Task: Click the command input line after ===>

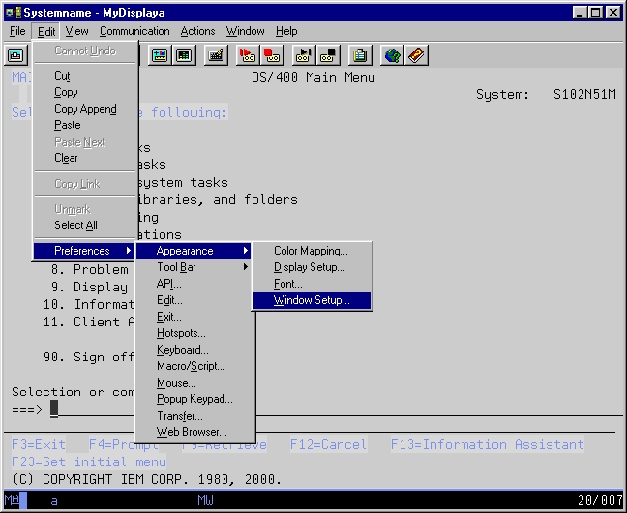Action: [x=336, y=409]
